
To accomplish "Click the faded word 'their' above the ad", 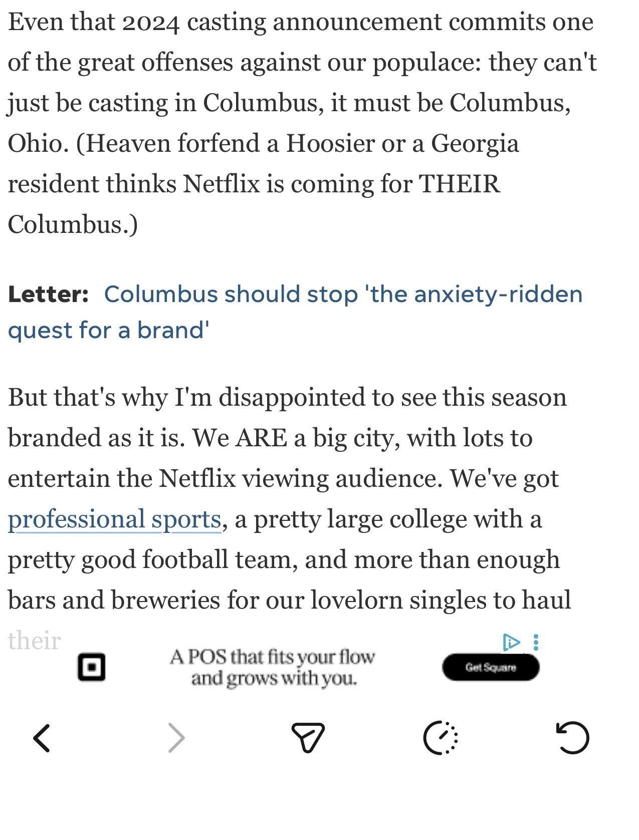I will [34, 641].
